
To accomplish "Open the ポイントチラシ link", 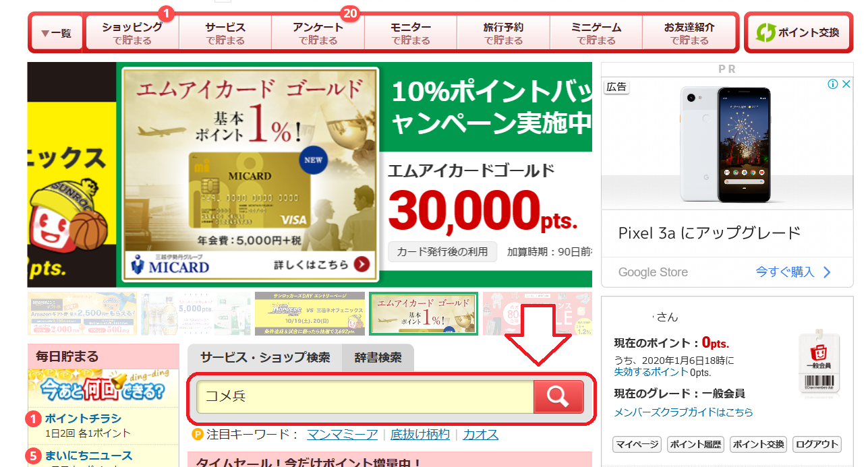I will click(x=83, y=419).
